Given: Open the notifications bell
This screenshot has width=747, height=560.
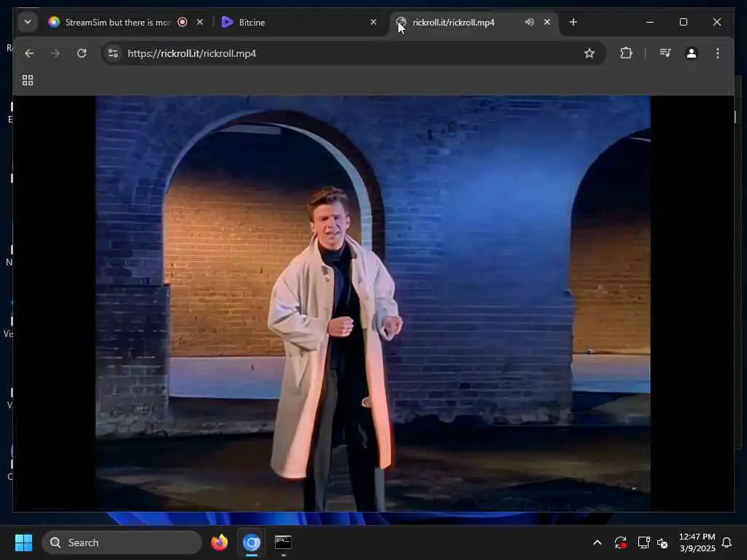Looking at the screenshot, I should (x=727, y=542).
